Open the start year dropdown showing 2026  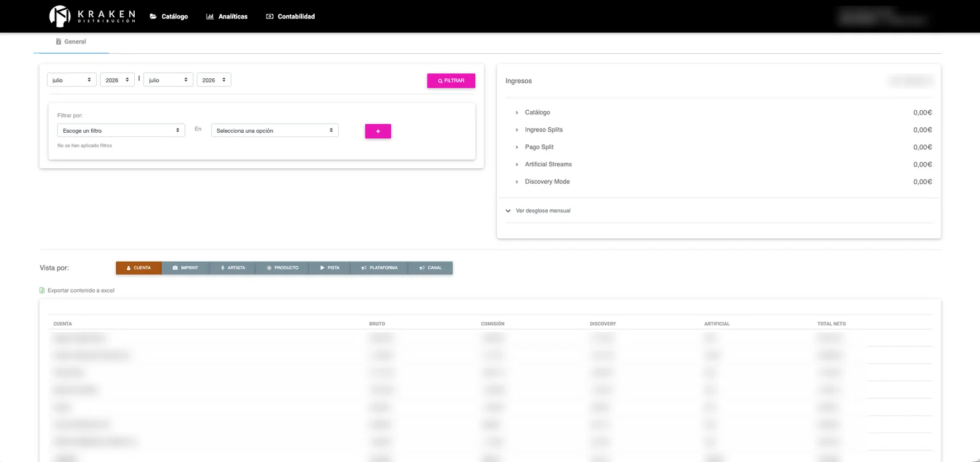(117, 80)
